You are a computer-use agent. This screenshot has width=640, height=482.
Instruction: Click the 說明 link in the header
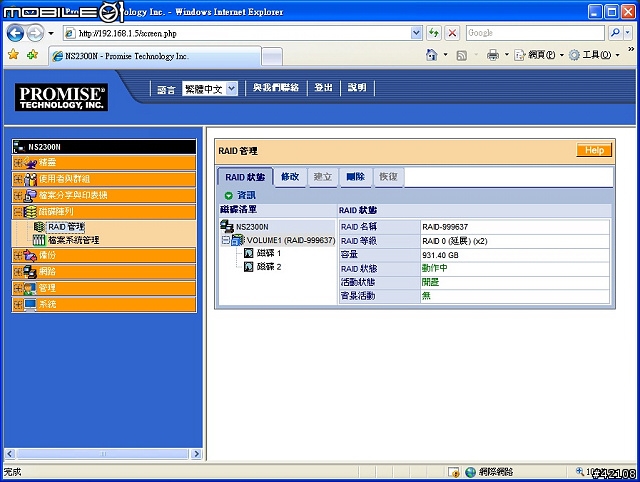(x=357, y=87)
